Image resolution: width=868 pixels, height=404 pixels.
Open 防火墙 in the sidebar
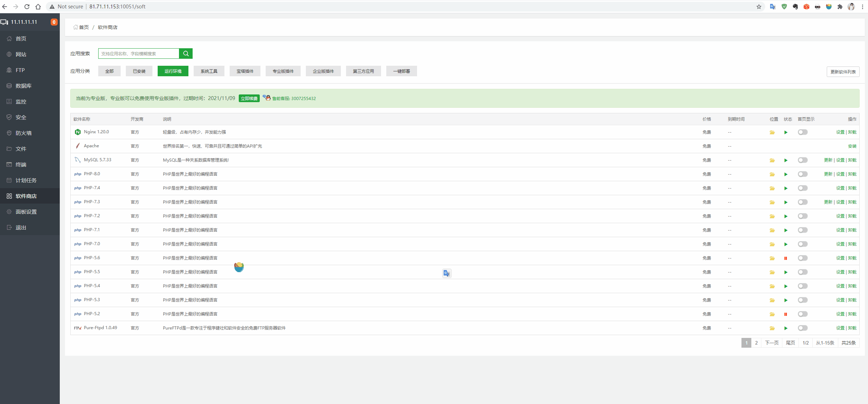30,133
